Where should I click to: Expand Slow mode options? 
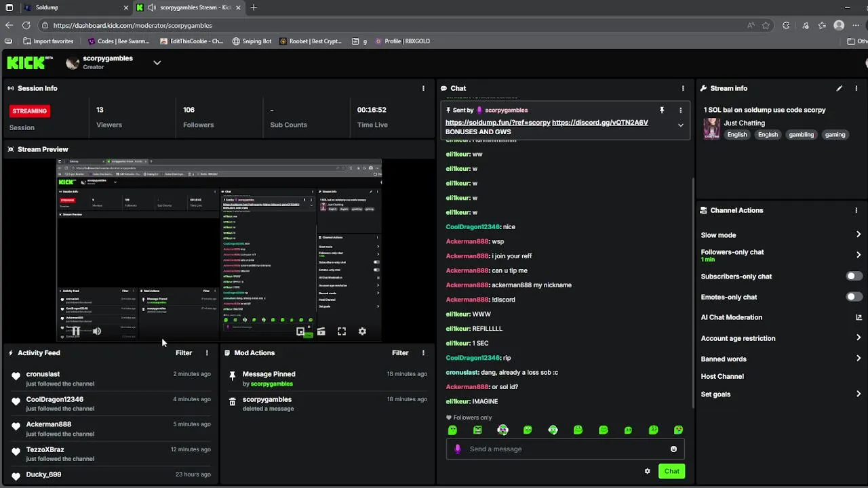pyautogui.click(x=859, y=235)
